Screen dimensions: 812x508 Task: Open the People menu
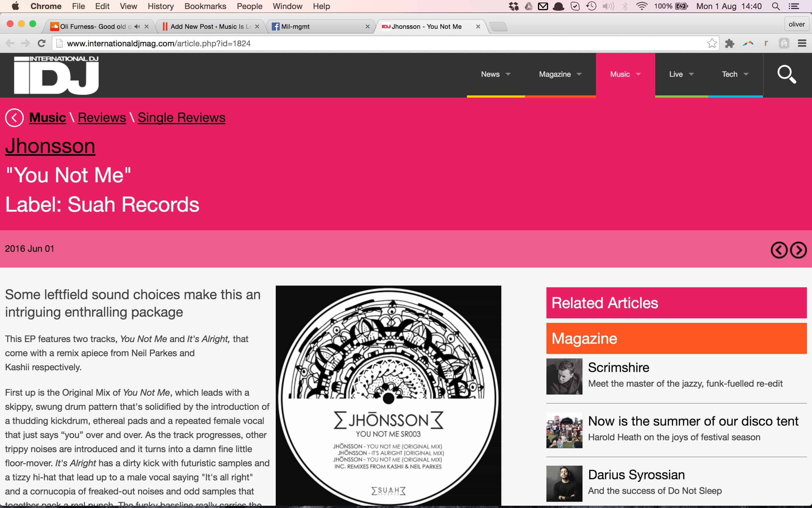[x=249, y=6]
